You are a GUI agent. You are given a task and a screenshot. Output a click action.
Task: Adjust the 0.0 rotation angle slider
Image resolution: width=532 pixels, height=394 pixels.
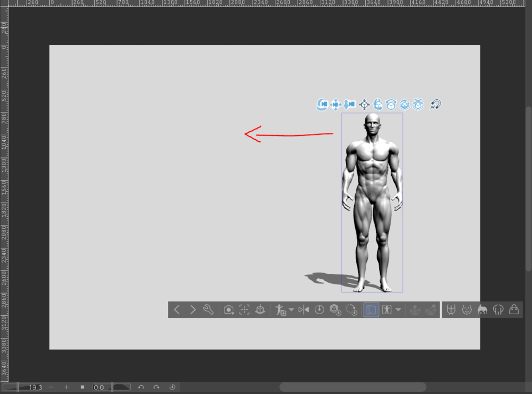point(111,387)
